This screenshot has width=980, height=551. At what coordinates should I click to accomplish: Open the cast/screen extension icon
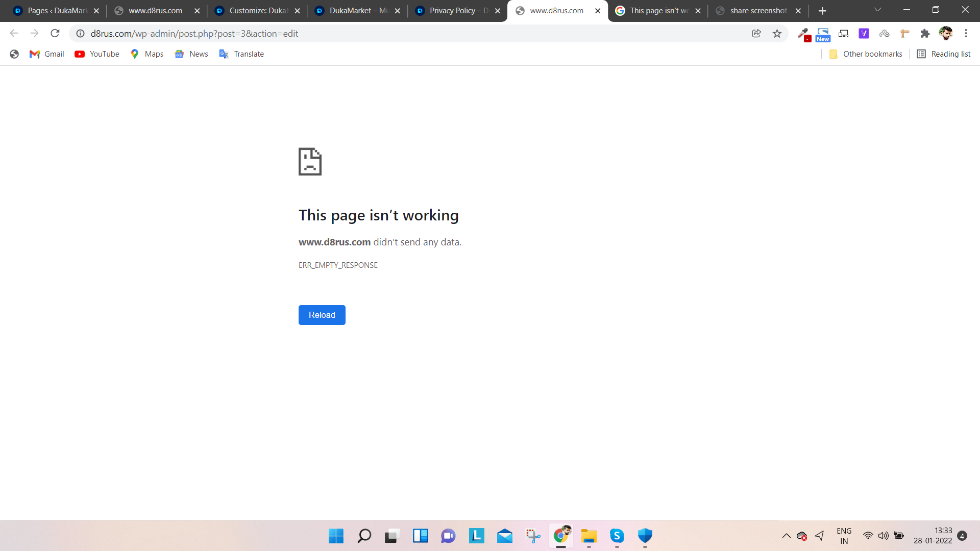(843, 33)
